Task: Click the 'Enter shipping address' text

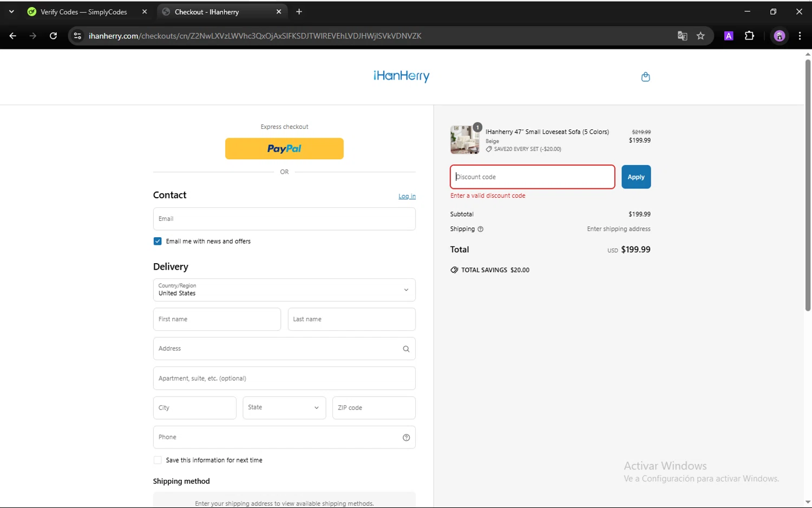Action: (619, 229)
